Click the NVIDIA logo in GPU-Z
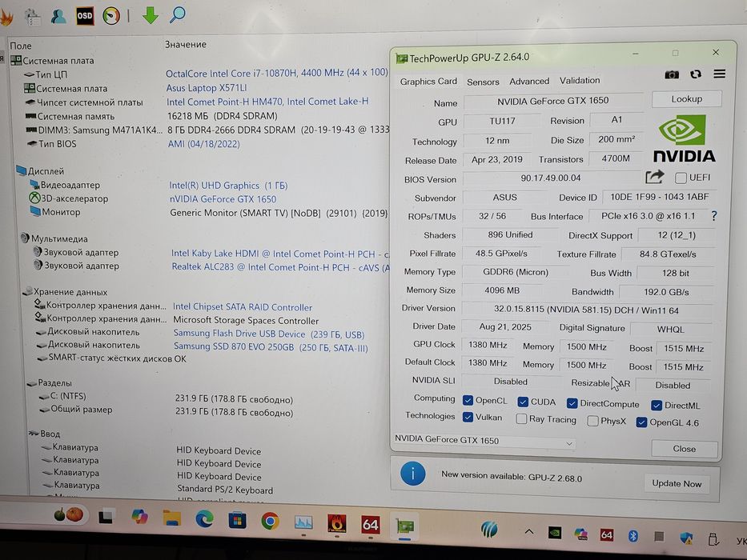 (684, 138)
